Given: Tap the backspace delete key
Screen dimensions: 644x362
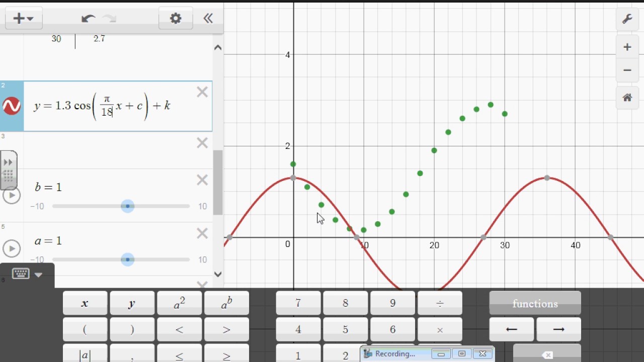Looking at the screenshot, I should tap(547, 353).
